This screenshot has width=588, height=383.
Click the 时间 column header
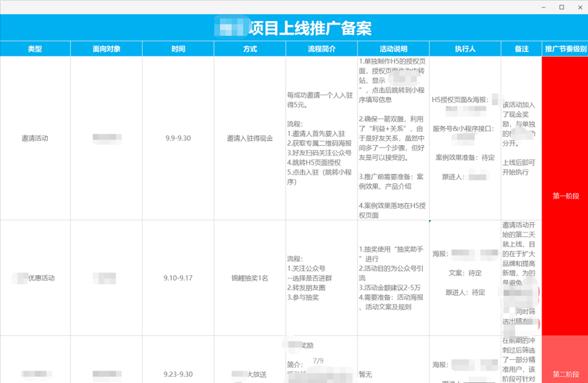[178, 49]
